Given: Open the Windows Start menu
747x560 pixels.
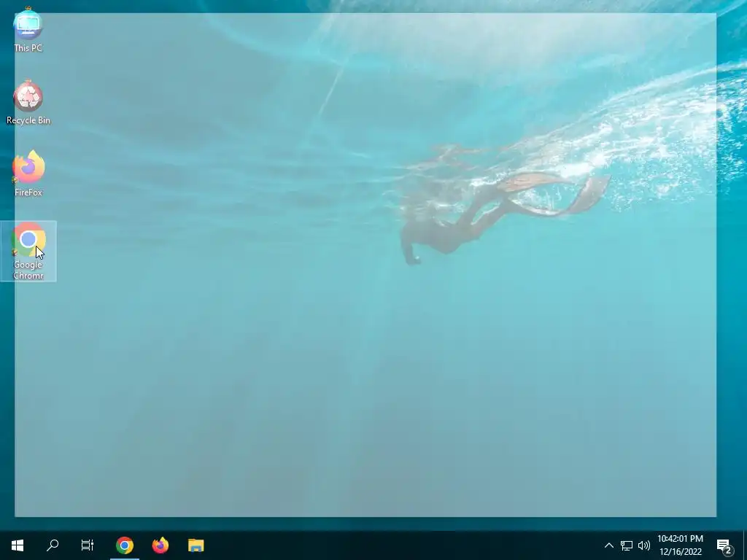Looking at the screenshot, I should pyautogui.click(x=18, y=545).
